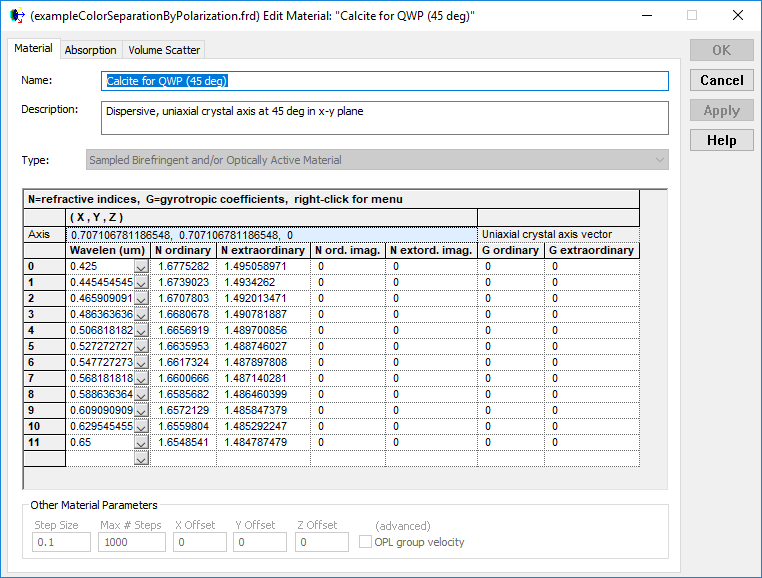Switch to the Volume Scatter tab
The width and height of the screenshot is (762, 578).
coord(164,50)
